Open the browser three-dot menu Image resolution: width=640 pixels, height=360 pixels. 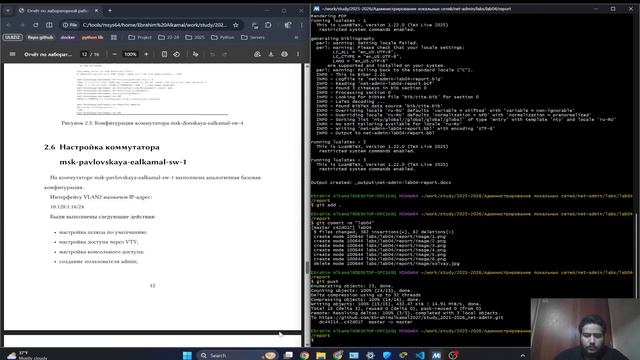302,25
